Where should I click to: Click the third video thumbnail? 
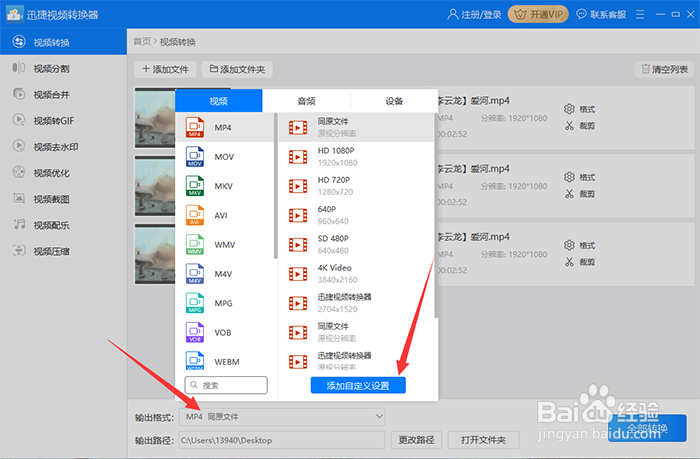point(155,254)
